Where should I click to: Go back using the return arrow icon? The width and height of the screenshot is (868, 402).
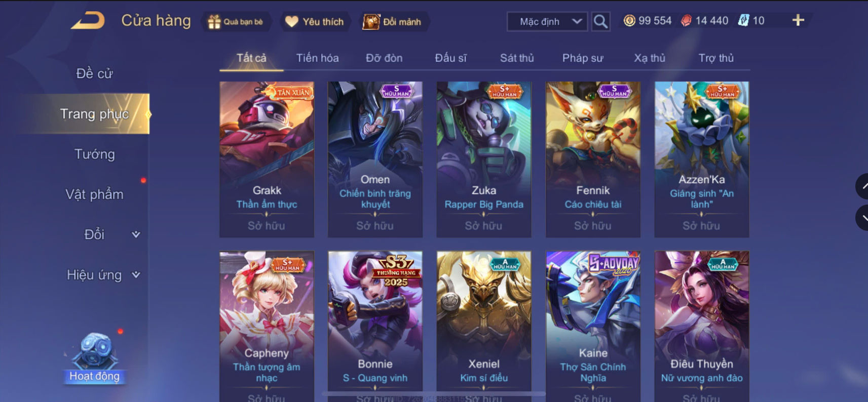88,21
